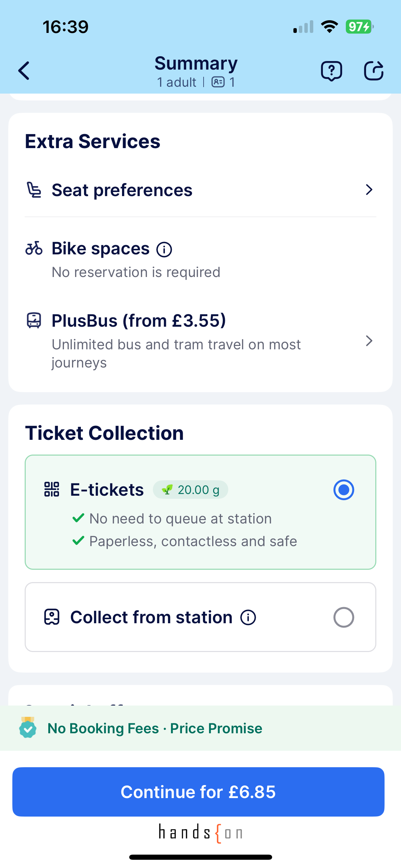The image size is (401, 868).
Task: Tap the share icon in header
Action: (x=373, y=71)
